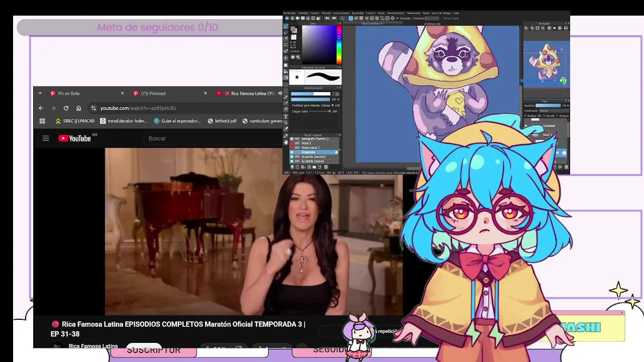This screenshot has width=644, height=362.
Task: Click the grid icon in Clip Studio command bar
Action: tap(361, 18)
